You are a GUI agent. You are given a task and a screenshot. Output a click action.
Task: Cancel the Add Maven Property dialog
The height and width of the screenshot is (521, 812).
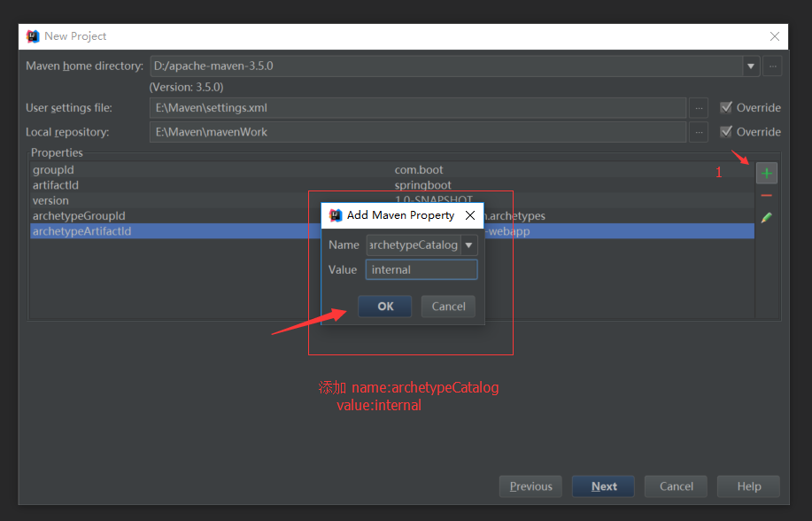click(x=448, y=307)
